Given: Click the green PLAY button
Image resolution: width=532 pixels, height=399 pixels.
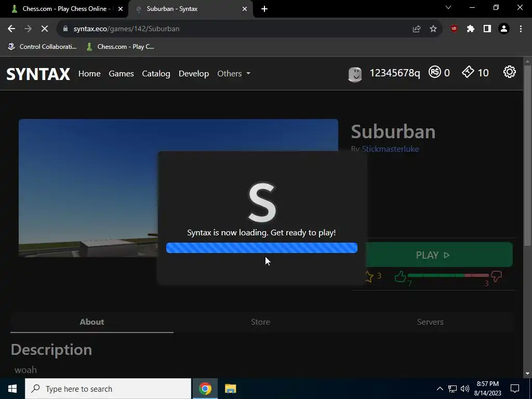Looking at the screenshot, I should click(x=439, y=255).
